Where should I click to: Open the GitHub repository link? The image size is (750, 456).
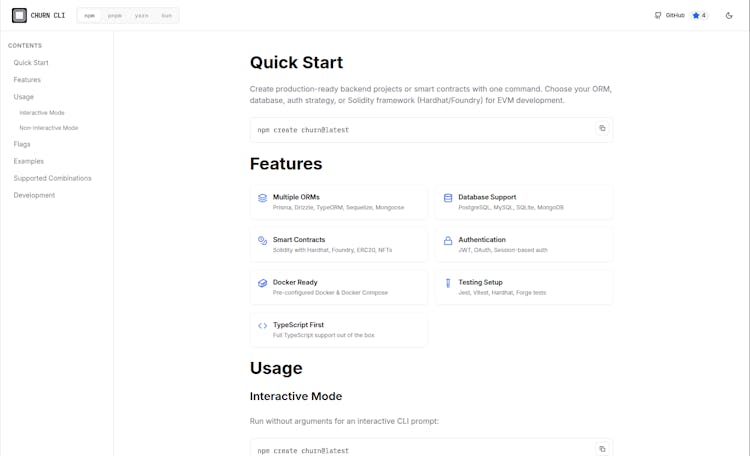point(669,15)
